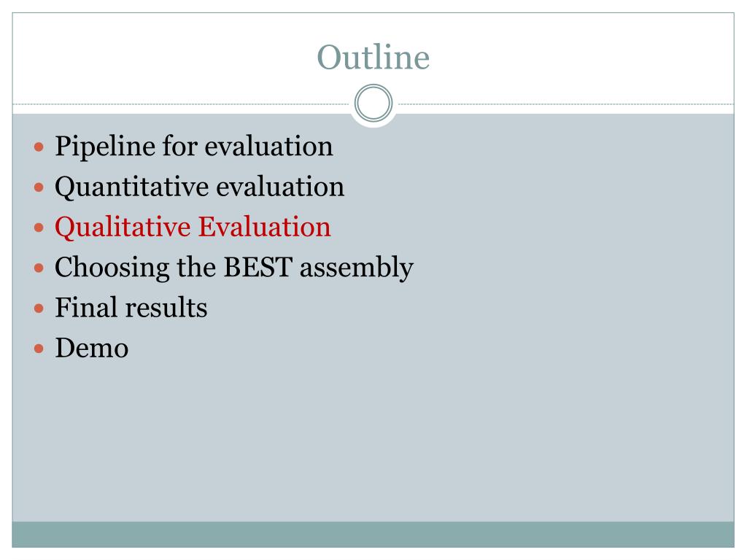Click the Demo bullet text
This screenshot has height=560, width=747.
coord(91,348)
